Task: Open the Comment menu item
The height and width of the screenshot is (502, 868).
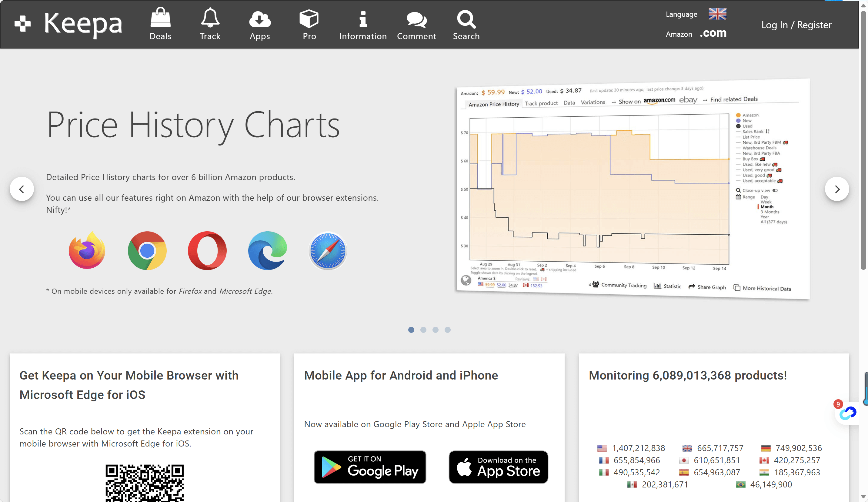Action: click(416, 25)
